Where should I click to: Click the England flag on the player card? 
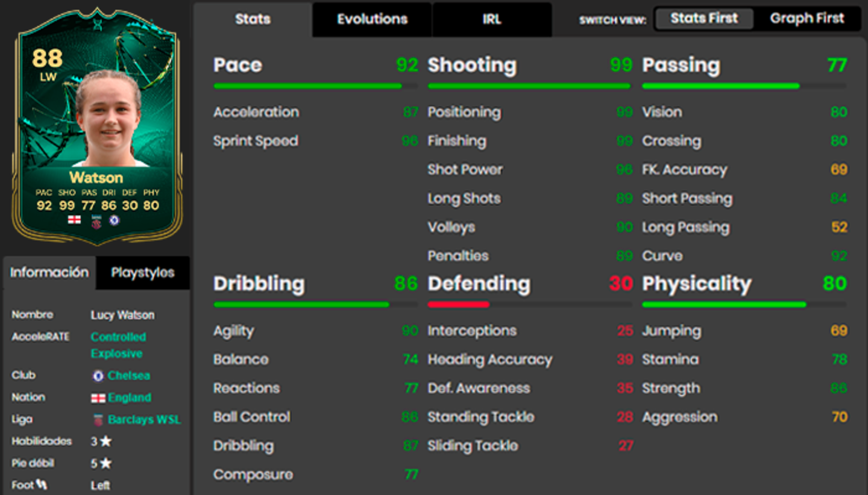click(x=74, y=220)
